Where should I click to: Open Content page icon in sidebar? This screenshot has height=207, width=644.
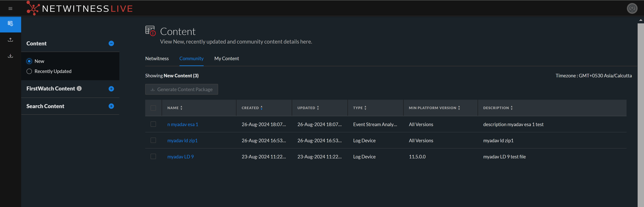(x=10, y=24)
